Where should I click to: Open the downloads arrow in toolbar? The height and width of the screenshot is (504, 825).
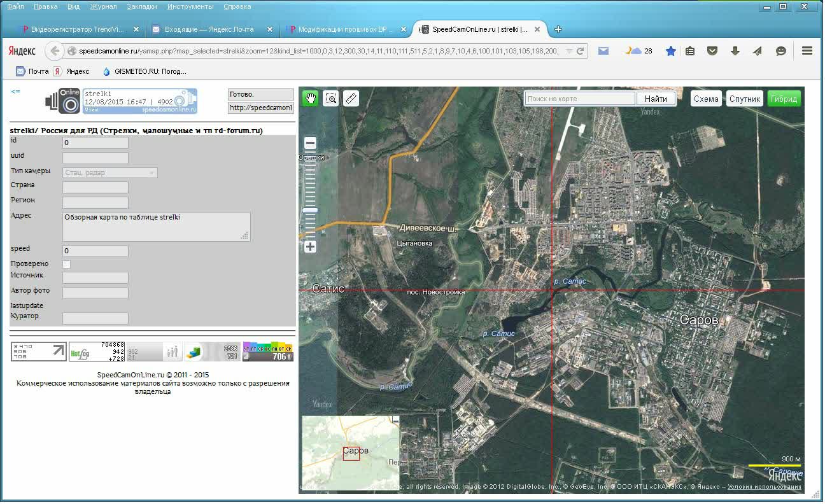click(735, 51)
